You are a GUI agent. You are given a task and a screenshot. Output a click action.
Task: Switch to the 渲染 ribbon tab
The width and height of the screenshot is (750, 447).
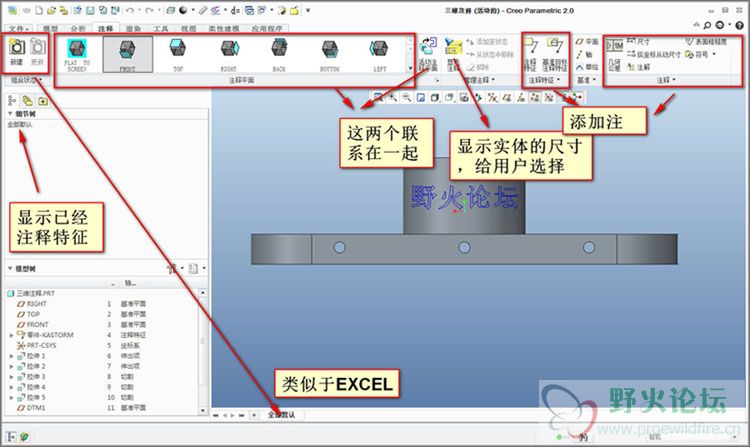point(133,29)
